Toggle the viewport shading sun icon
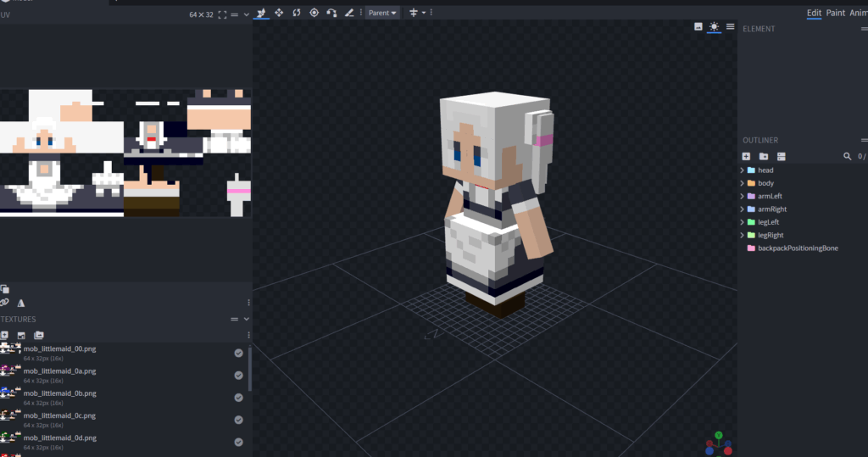 pos(714,27)
